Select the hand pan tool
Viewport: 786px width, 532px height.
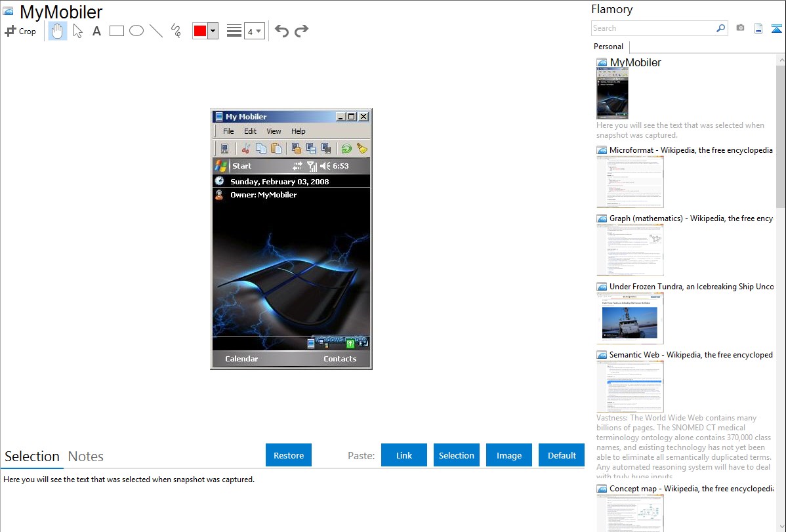point(57,31)
